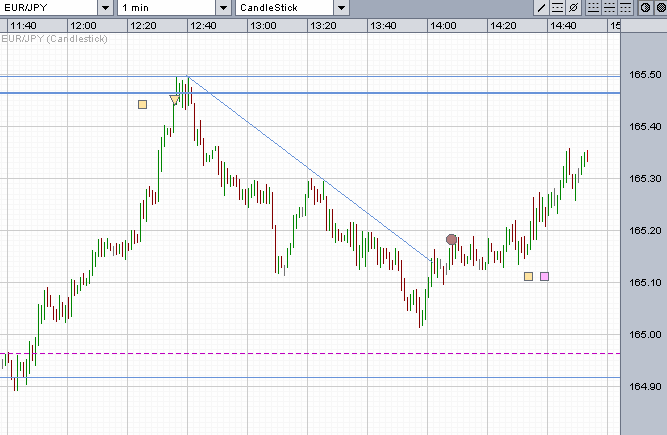Open the 1 min timeframe dropdown arrow

(x=223, y=8)
